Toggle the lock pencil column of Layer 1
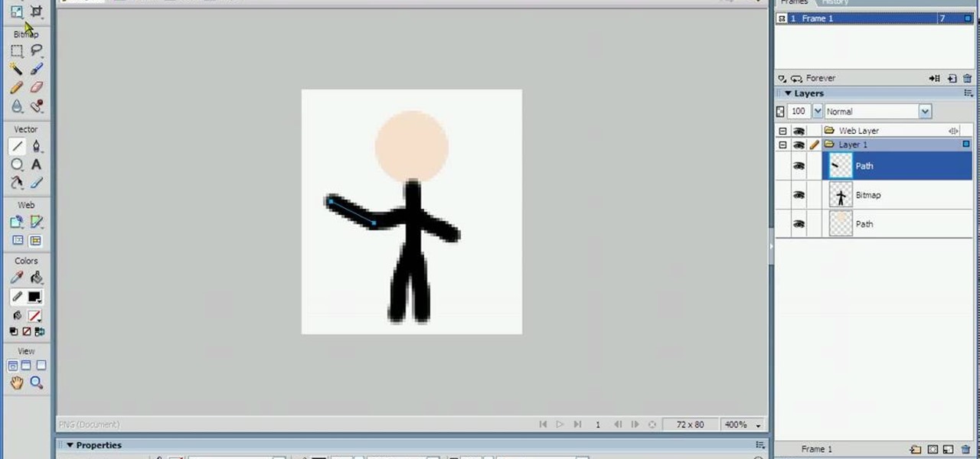The image size is (980, 459). pyautogui.click(x=814, y=145)
